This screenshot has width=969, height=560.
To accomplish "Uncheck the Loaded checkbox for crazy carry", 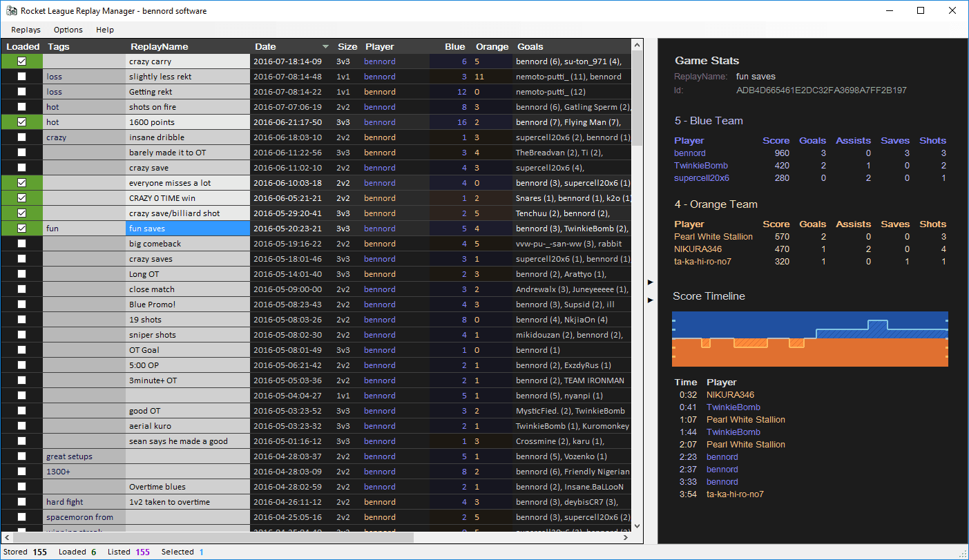I will [21, 61].
